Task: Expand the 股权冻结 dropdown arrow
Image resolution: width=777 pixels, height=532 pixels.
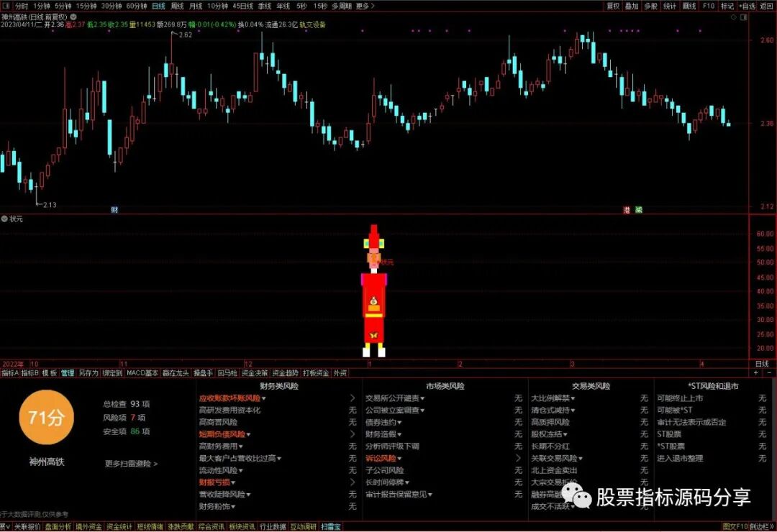Action: click(565, 435)
